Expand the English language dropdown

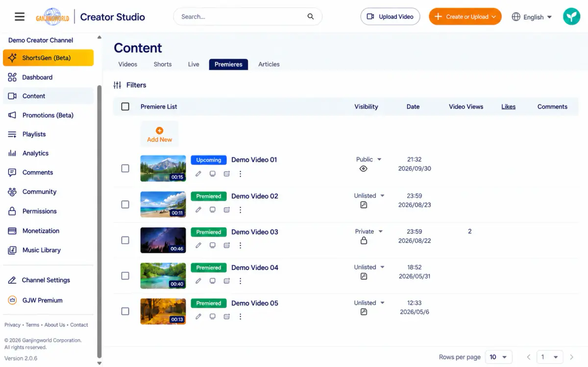532,17
